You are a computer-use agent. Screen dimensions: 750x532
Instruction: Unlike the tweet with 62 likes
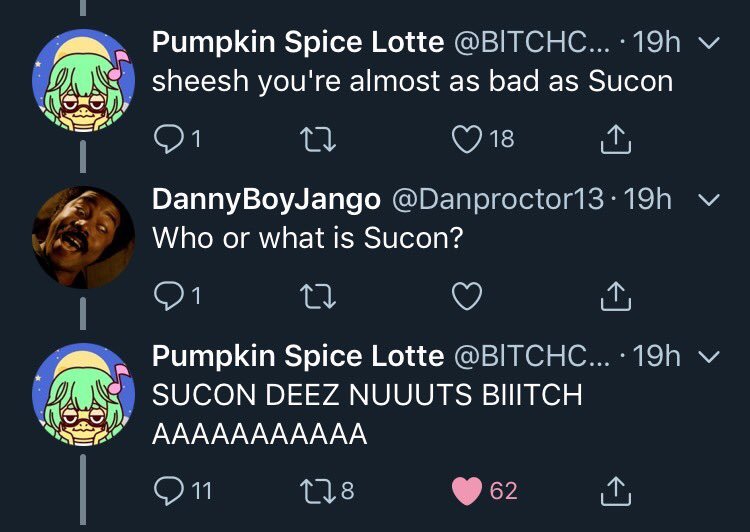point(468,491)
